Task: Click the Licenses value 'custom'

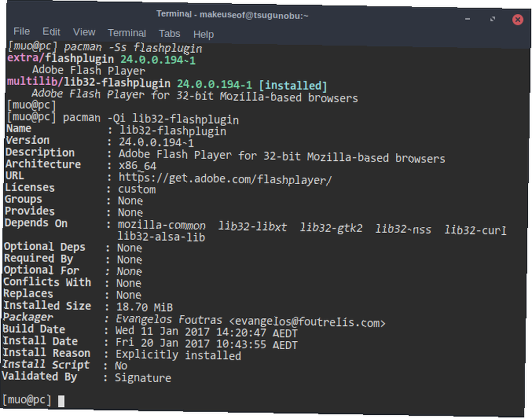Action: (137, 189)
